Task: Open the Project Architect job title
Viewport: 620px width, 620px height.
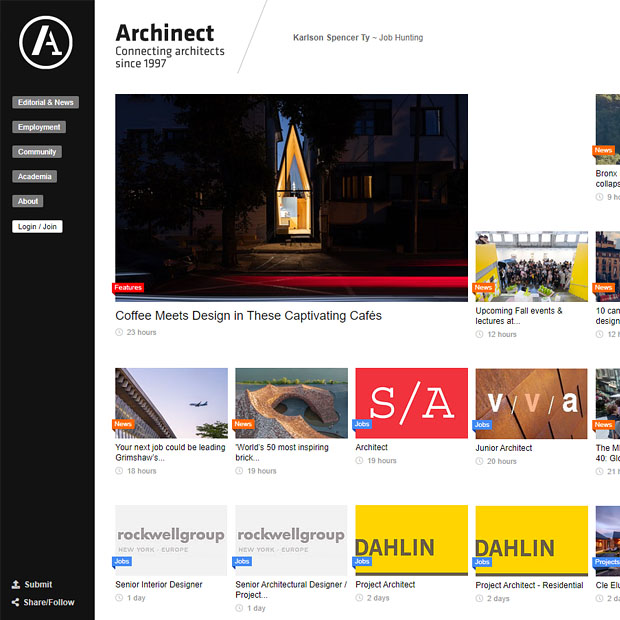Action: pos(385,584)
